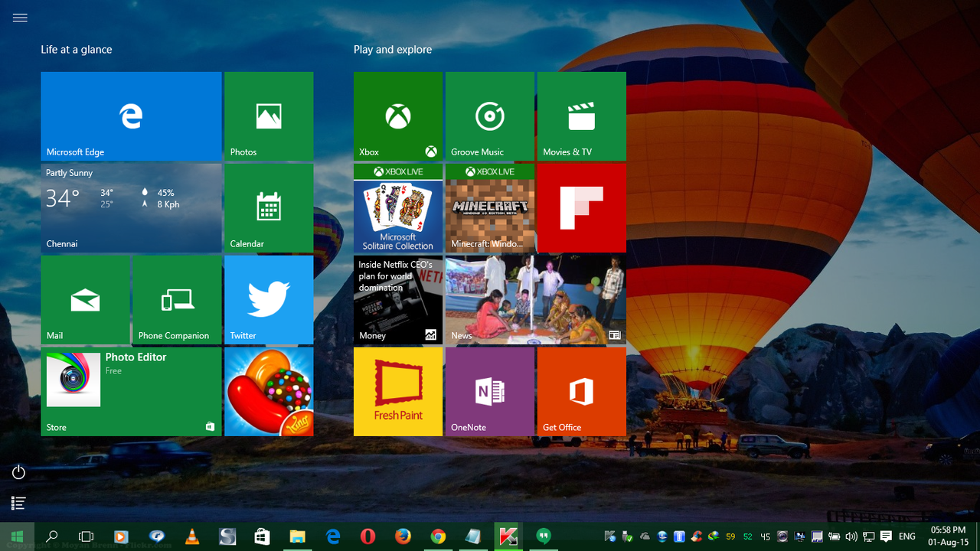Launch Edge browser from taskbar
980x551 pixels.
tap(333, 537)
